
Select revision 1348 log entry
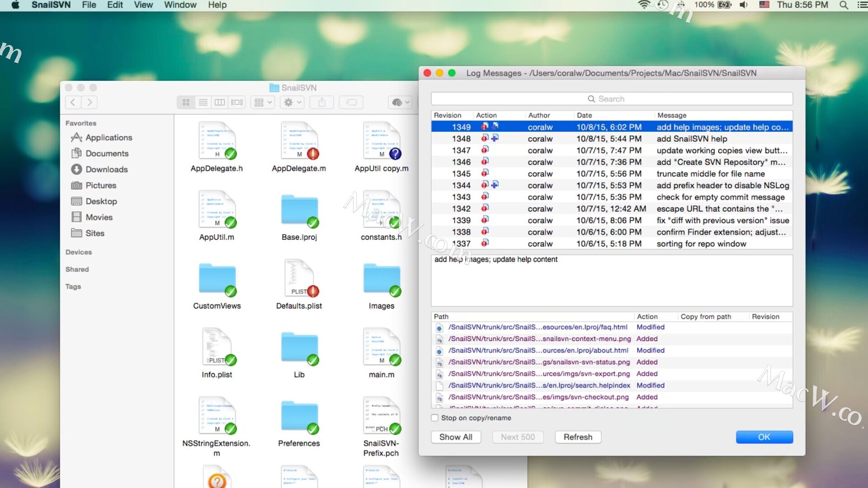click(x=612, y=139)
